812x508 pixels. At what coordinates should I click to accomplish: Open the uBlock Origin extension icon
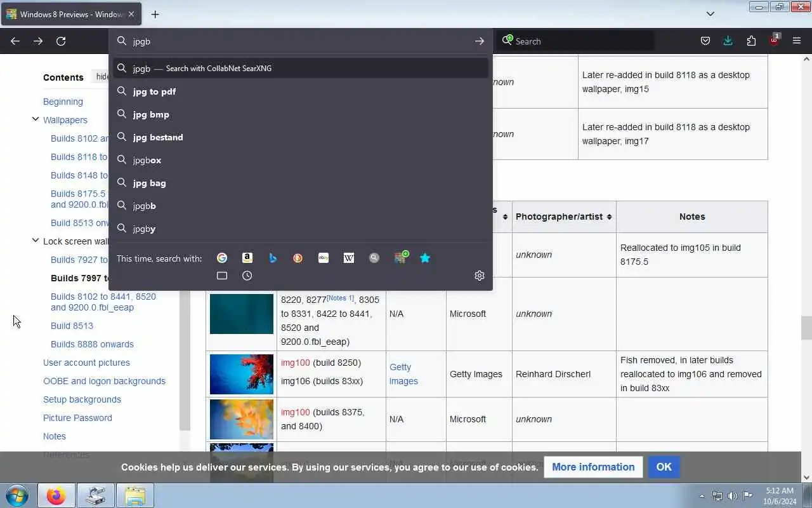(774, 41)
